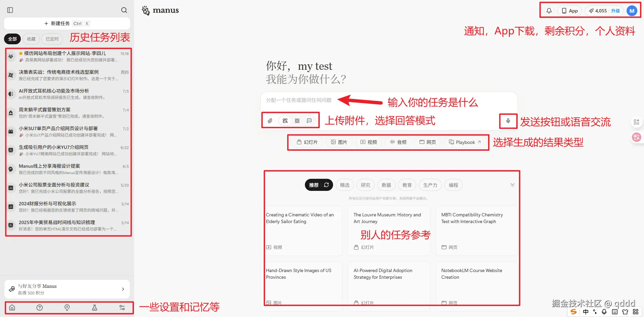644x317 pixels.
Task: Open the NotebookLM Course Website Creation card
Action: (x=477, y=286)
